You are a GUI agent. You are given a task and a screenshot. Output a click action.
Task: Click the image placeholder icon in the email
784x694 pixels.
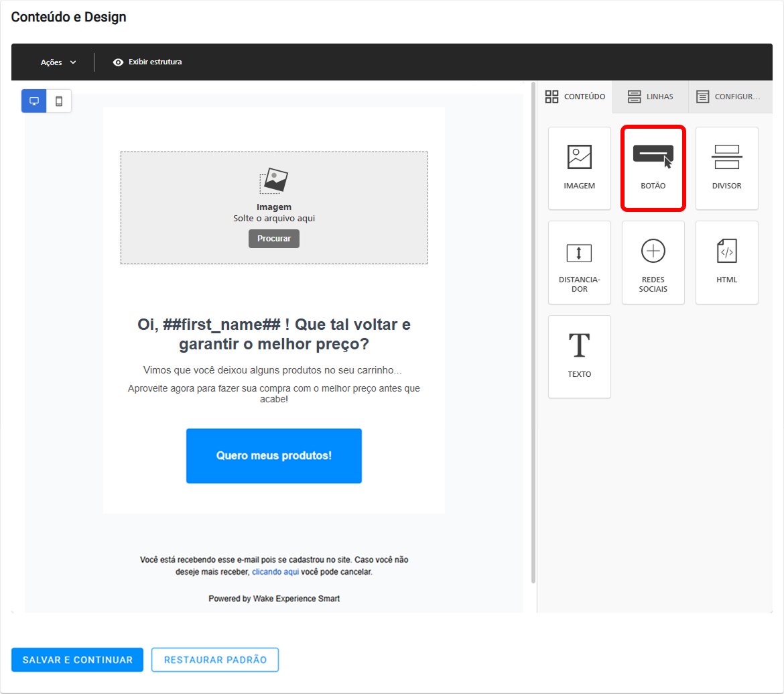[x=274, y=180]
